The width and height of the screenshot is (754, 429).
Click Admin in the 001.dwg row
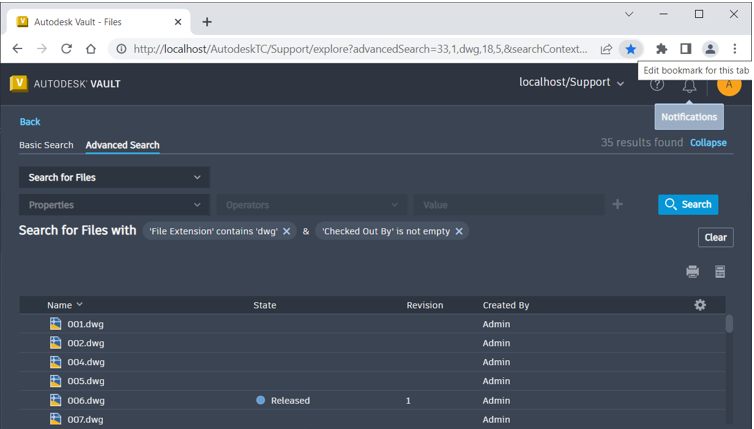pos(496,324)
